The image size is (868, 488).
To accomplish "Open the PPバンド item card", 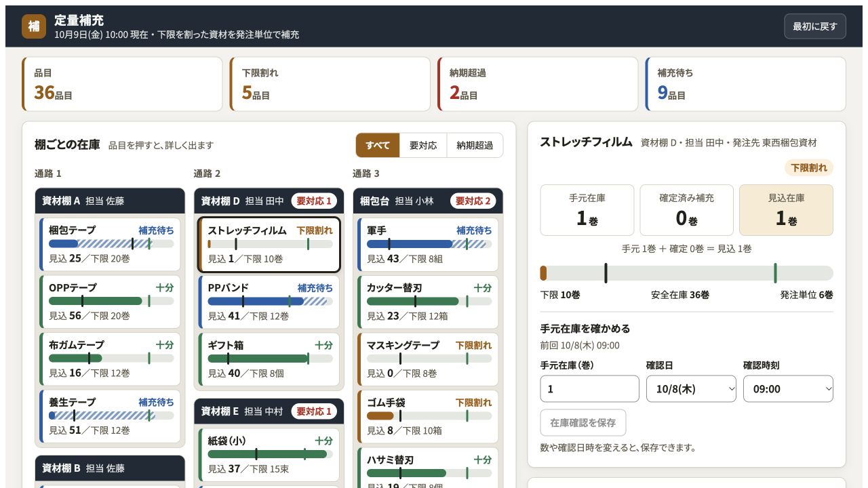I will pos(269,302).
